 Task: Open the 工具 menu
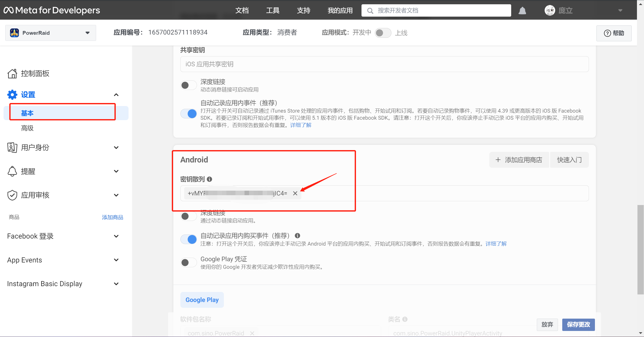click(x=273, y=10)
